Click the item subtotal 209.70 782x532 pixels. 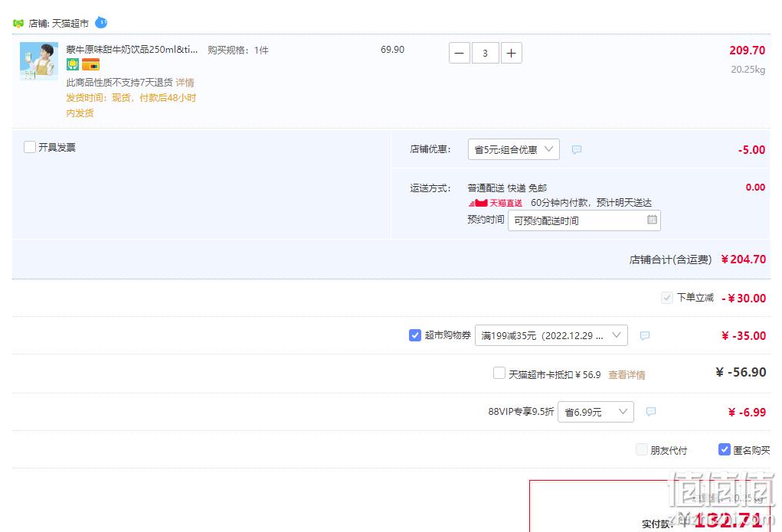pos(747,51)
